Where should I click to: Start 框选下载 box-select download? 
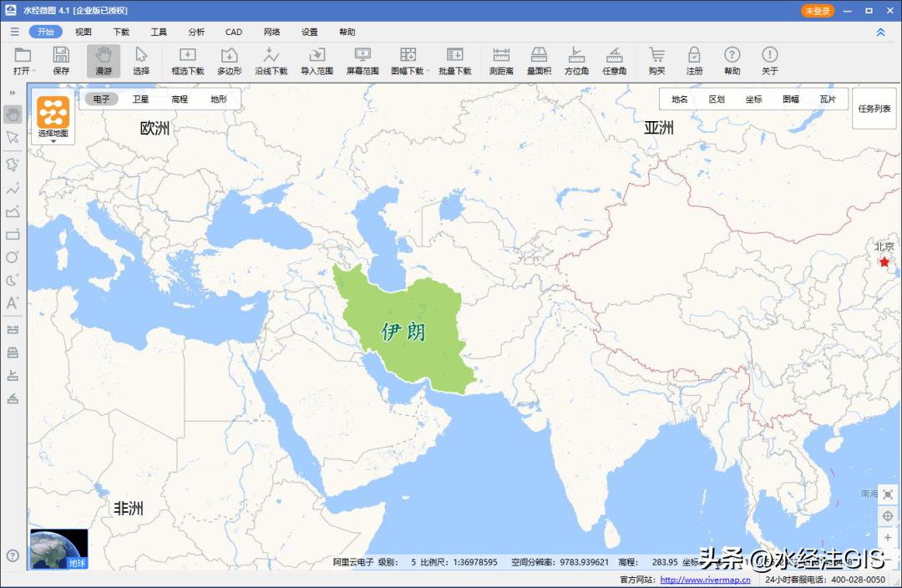pyautogui.click(x=188, y=61)
